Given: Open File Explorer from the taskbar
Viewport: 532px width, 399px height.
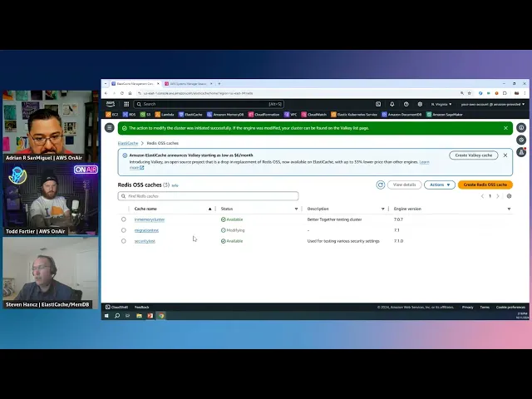Looking at the screenshot, I should coord(139,316).
